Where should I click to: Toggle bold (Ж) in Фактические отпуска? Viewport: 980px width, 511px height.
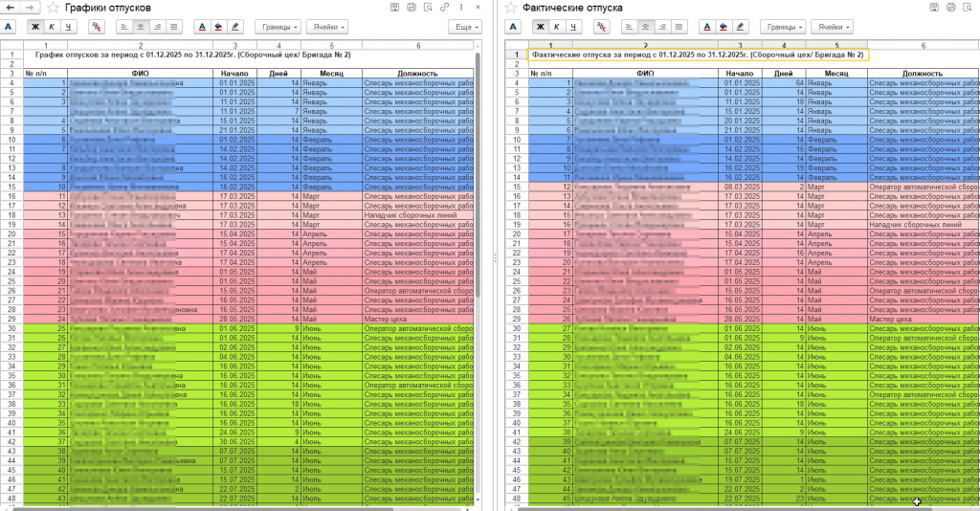pyautogui.click(x=540, y=27)
